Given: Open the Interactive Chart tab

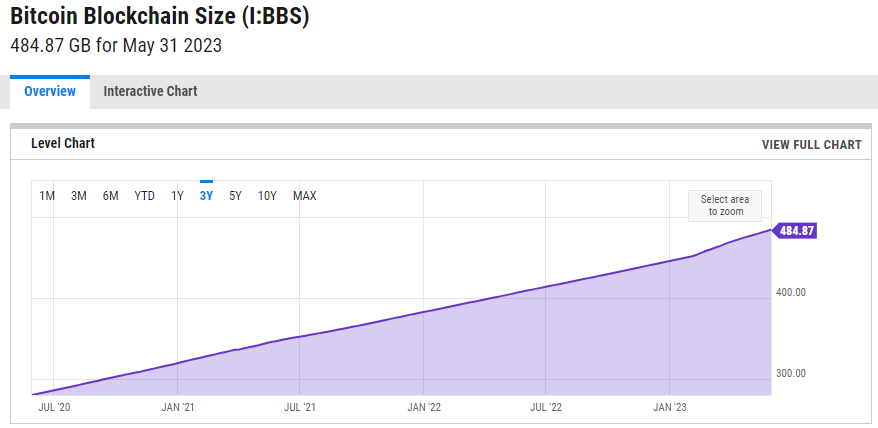Looking at the screenshot, I should [x=150, y=91].
